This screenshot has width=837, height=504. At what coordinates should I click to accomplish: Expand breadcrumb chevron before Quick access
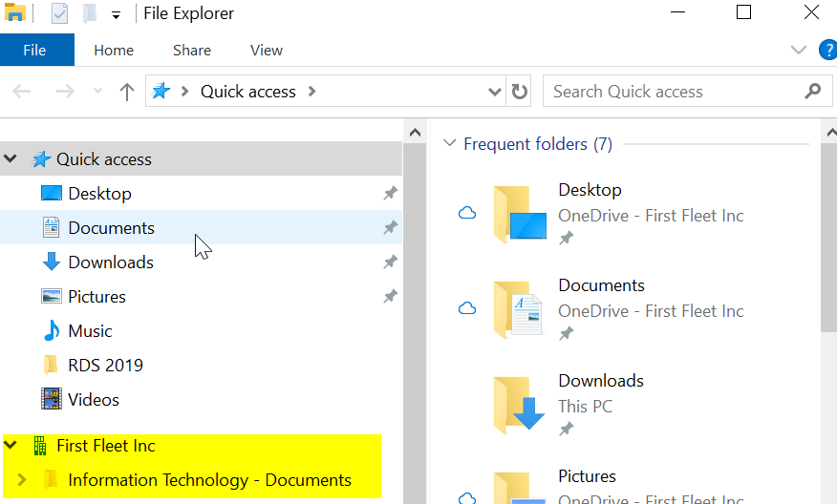click(x=185, y=92)
